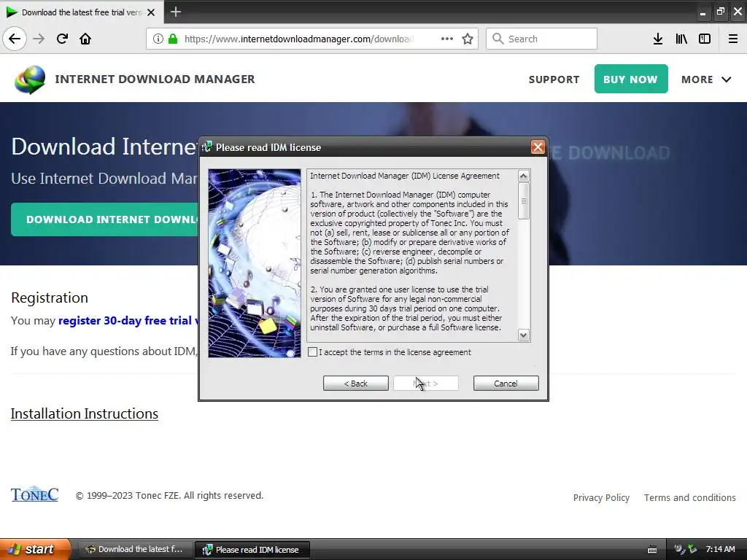Click the Tonec logo in footer
This screenshot has width=747, height=560.
point(35,495)
